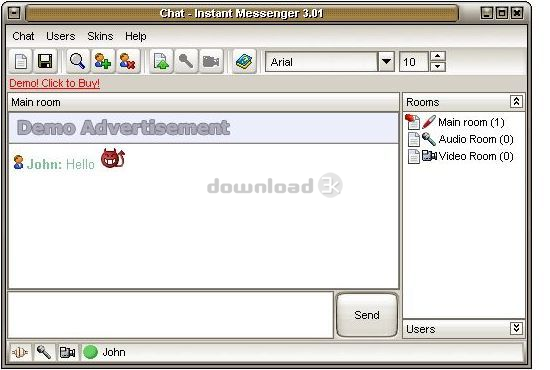Select Audio Room (0) in Rooms list
The image size is (550, 370).
(476, 139)
